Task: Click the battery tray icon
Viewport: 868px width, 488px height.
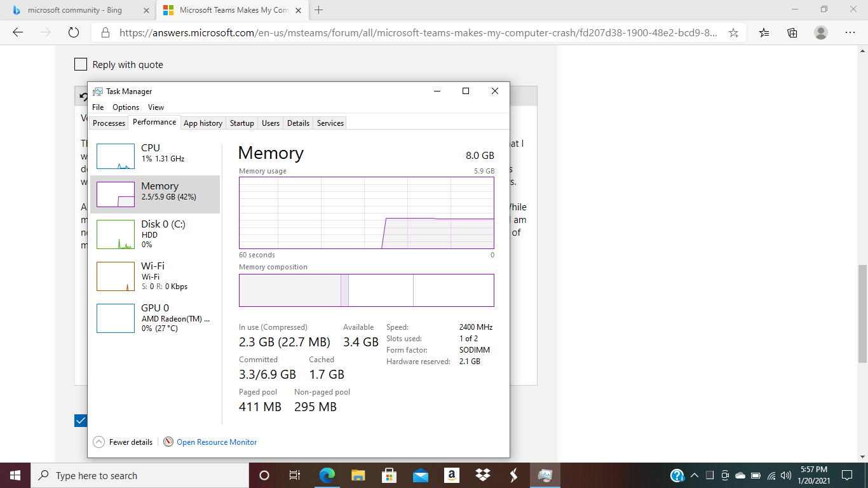Action: tap(756, 475)
